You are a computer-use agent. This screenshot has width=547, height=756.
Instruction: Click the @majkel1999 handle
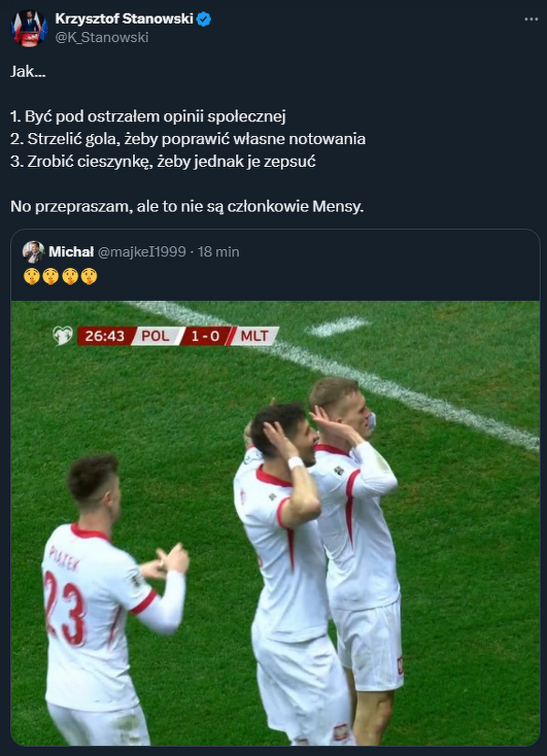pos(141,252)
